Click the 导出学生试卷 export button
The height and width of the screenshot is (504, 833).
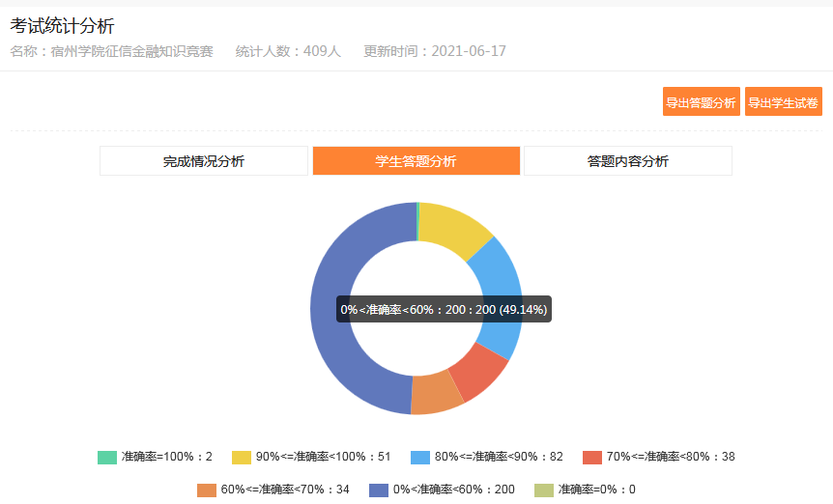point(783,102)
